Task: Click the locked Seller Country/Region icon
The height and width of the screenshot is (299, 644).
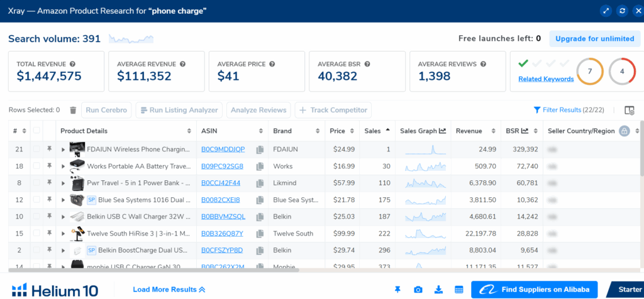Action: tap(625, 131)
